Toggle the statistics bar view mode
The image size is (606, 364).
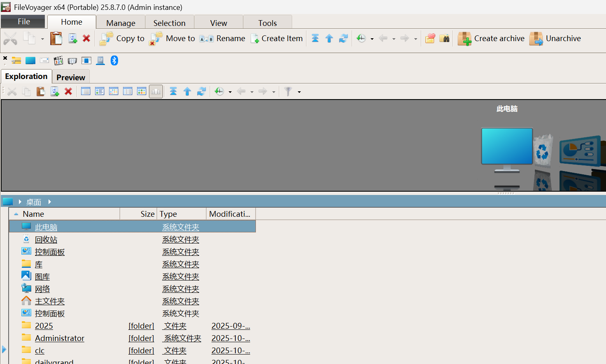pos(156,91)
